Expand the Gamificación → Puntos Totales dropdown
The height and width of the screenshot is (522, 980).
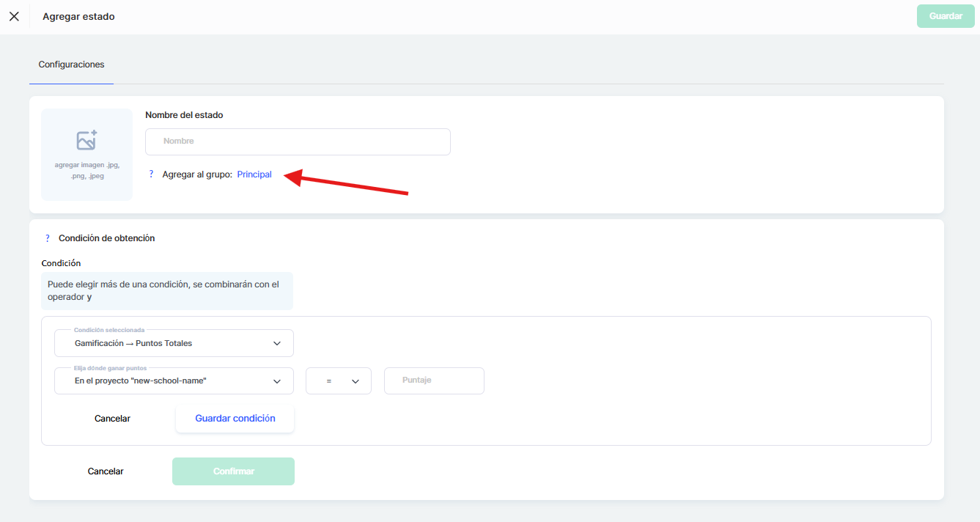tap(174, 343)
